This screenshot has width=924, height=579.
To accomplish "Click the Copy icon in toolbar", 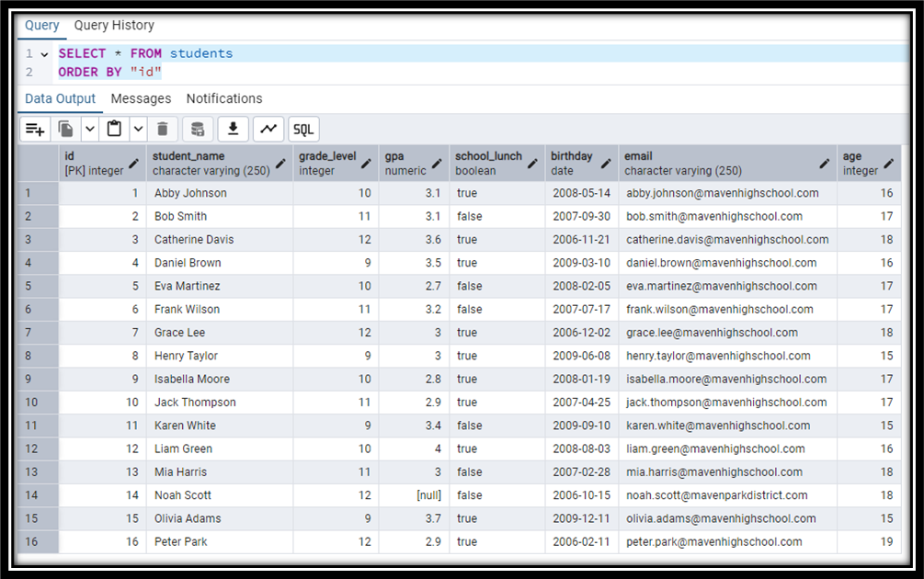I will (66, 129).
